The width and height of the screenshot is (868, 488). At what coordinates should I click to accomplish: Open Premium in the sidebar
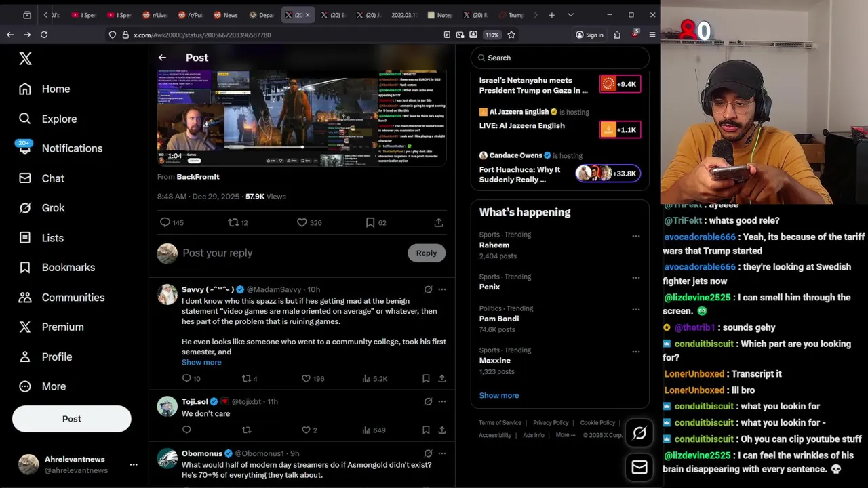(x=52, y=327)
